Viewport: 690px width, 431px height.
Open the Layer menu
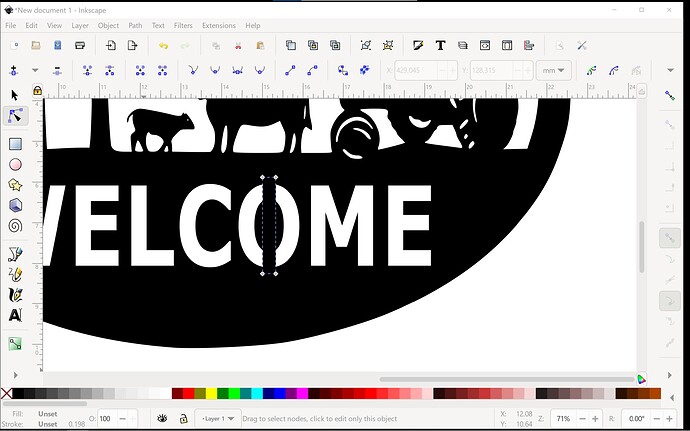[x=80, y=26]
